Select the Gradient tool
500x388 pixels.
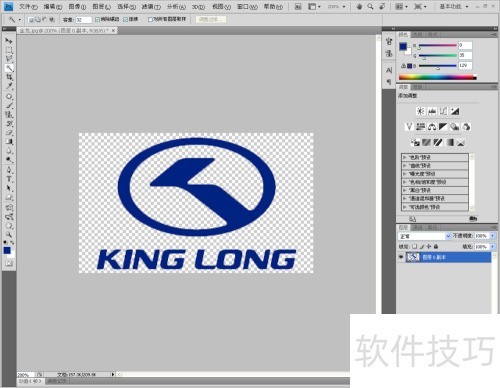[x=9, y=142]
